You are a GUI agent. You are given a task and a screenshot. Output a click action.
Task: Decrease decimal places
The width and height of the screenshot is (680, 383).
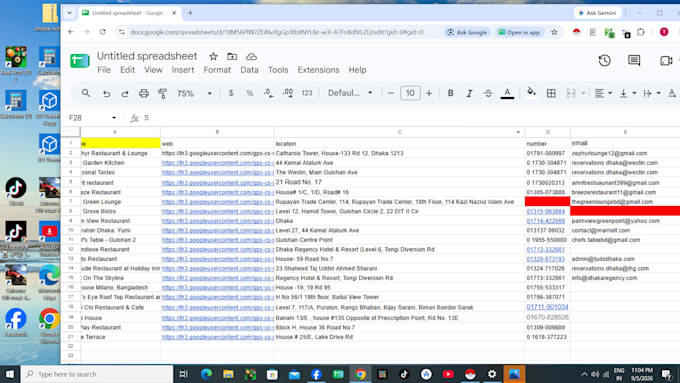(268, 93)
